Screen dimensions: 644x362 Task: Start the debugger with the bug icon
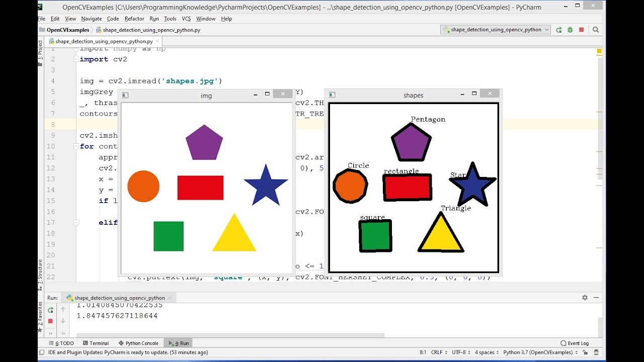(570, 30)
